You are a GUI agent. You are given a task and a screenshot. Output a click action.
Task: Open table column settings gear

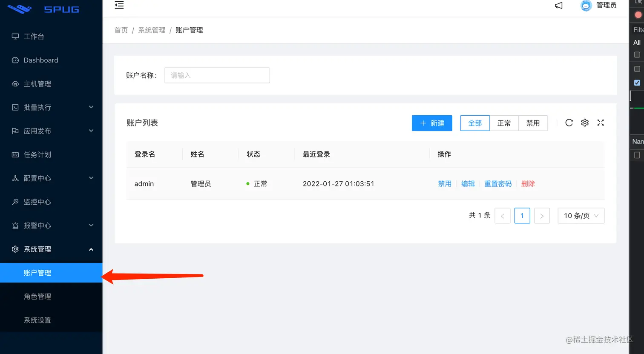(x=585, y=123)
